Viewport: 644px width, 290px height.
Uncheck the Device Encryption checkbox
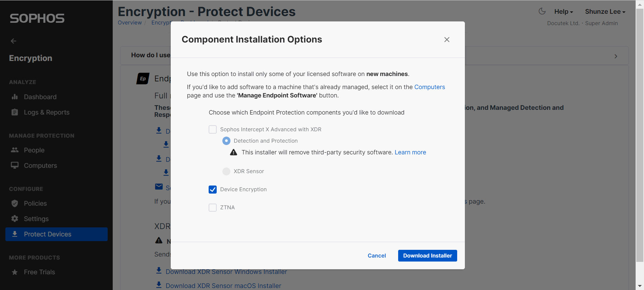[213, 190]
